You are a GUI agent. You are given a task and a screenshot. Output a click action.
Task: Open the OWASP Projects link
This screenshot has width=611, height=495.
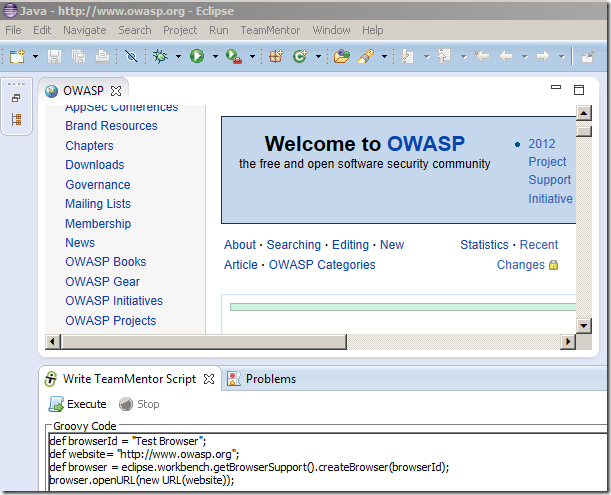pos(110,320)
